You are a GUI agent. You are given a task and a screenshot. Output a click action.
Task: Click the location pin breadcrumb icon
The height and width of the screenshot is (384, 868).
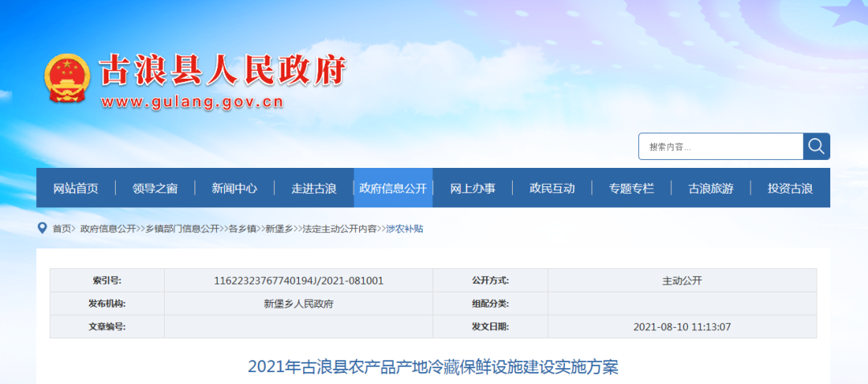click(42, 228)
